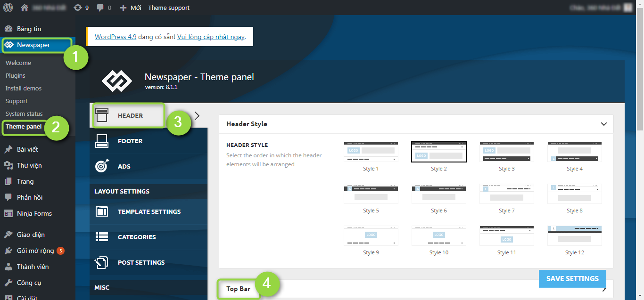This screenshot has height=300, width=644.
Task: Click the Newspaper theme logo icon
Action: tap(8, 45)
